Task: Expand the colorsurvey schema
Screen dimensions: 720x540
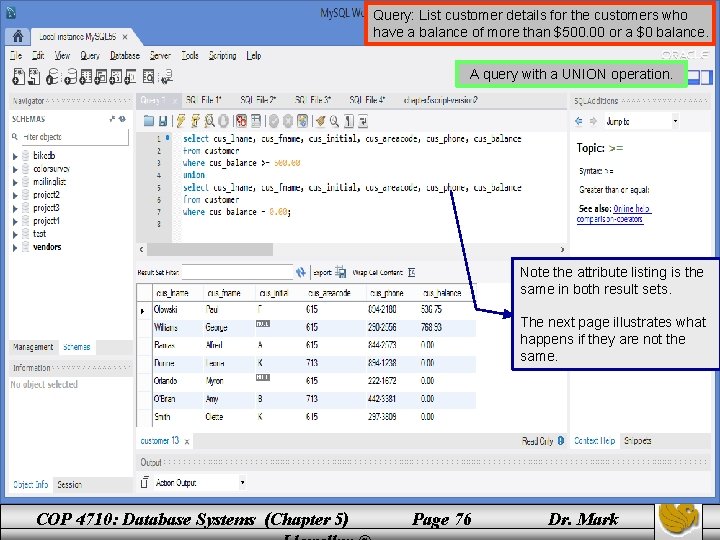Action: (15, 169)
